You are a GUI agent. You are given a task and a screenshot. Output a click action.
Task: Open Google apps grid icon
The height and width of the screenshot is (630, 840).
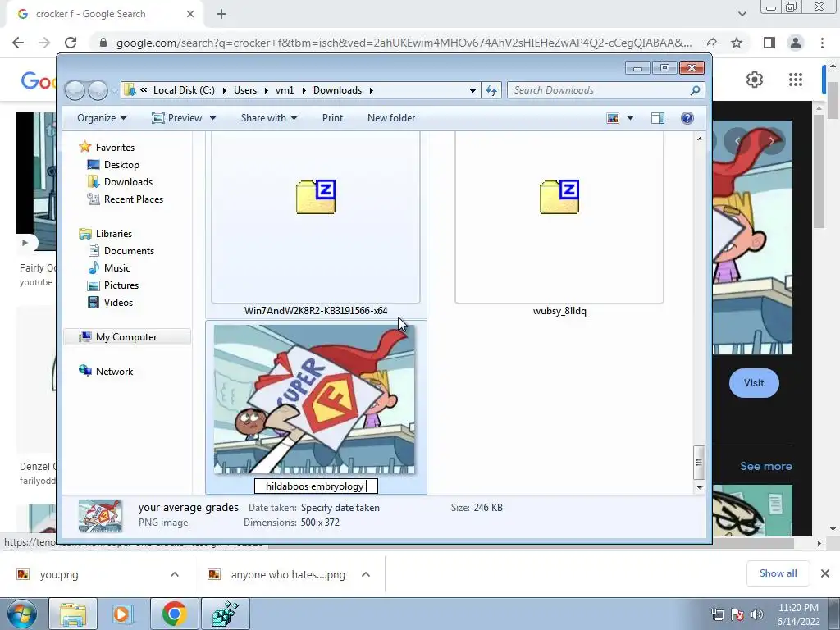(x=796, y=80)
